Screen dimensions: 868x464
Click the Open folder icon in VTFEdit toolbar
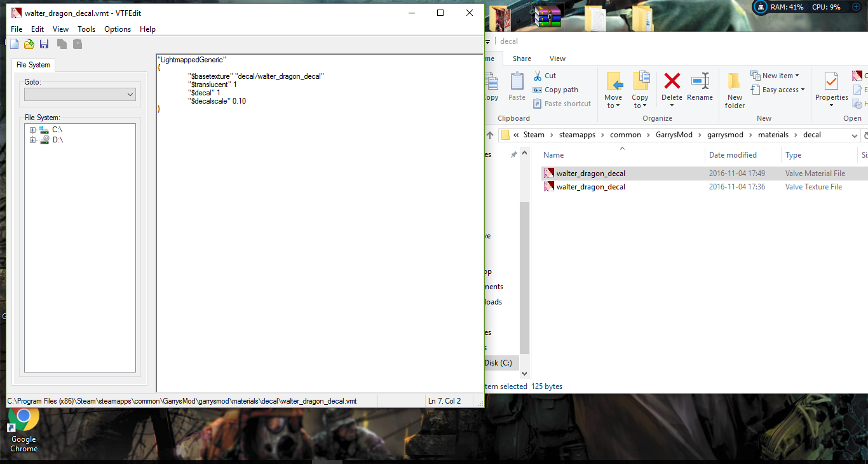[29, 44]
